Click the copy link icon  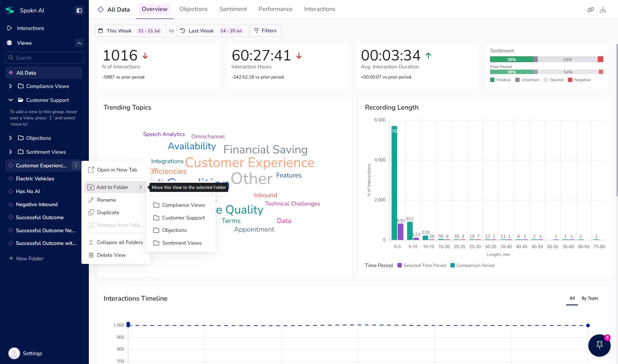[x=590, y=10]
